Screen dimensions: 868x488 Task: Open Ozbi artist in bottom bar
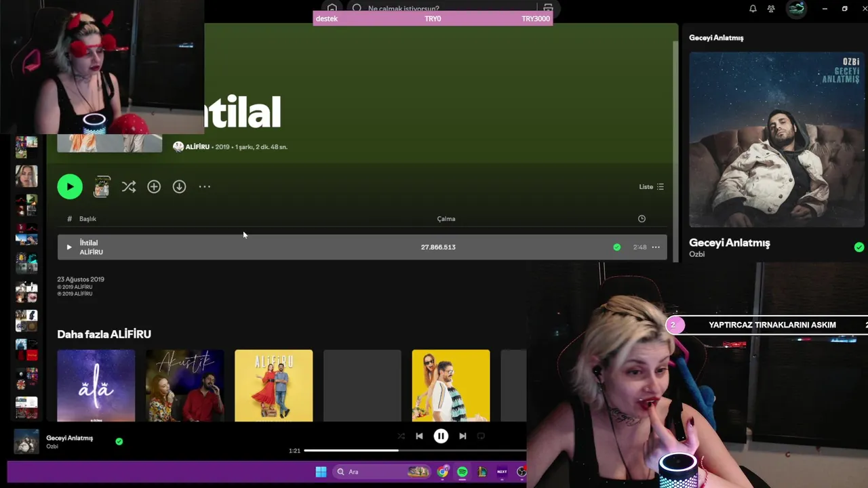52,447
